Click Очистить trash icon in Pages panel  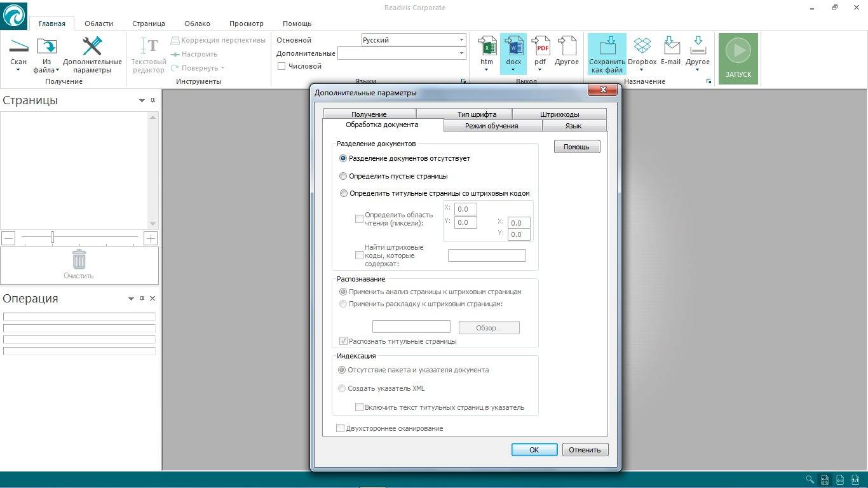click(x=79, y=260)
